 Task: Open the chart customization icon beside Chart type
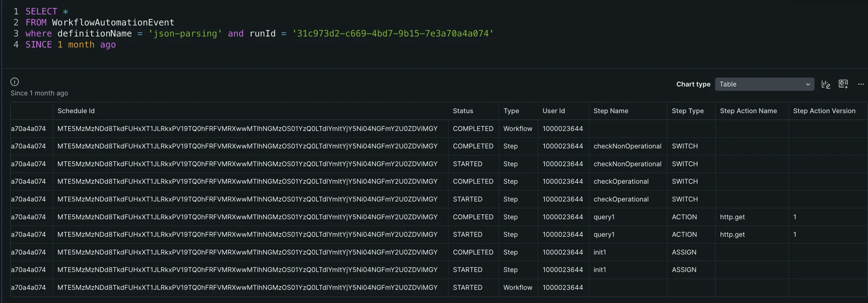click(x=826, y=84)
